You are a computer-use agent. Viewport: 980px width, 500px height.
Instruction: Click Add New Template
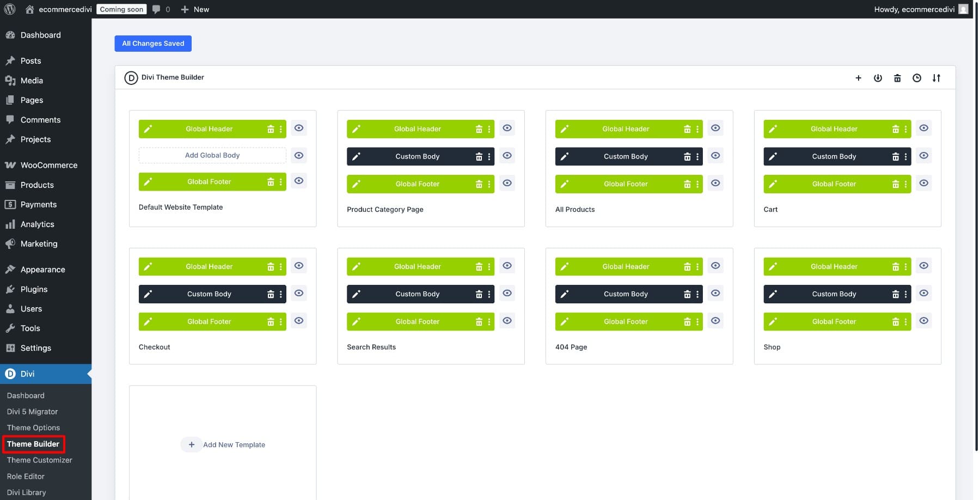tap(223, 444)
